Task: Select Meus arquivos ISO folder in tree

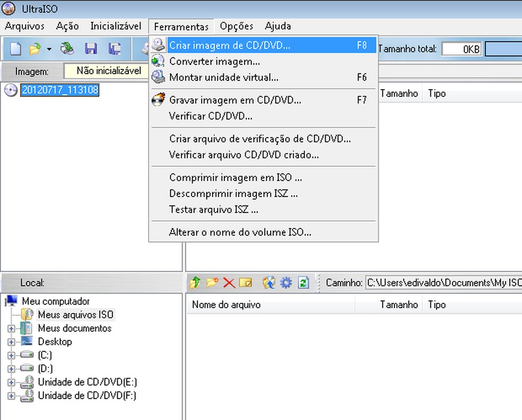Action: (75, 314)
